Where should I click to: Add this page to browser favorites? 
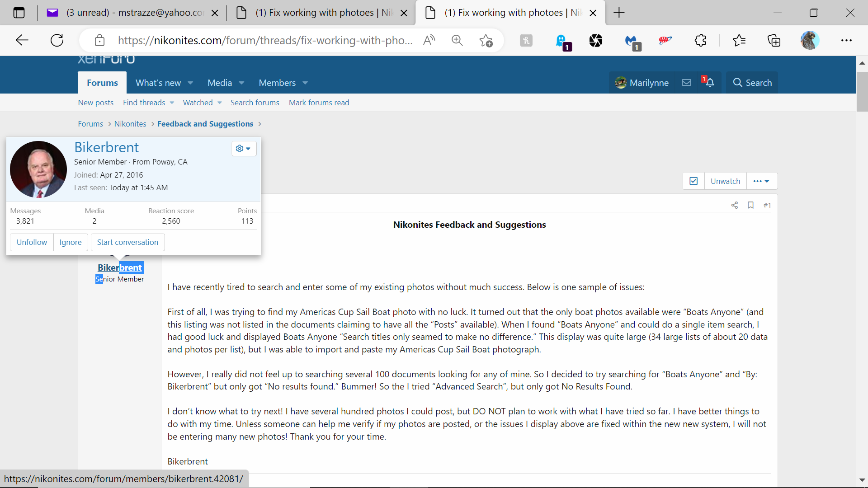coord(486,41)
